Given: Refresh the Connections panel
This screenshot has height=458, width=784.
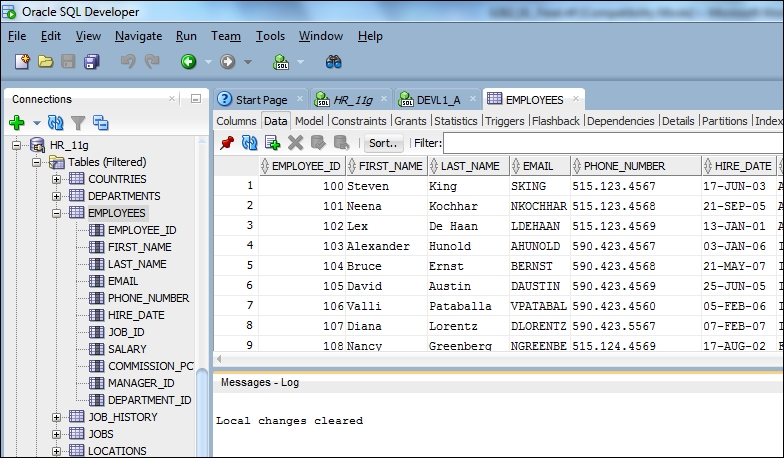Looking at the screenshot, I should 56,122.
